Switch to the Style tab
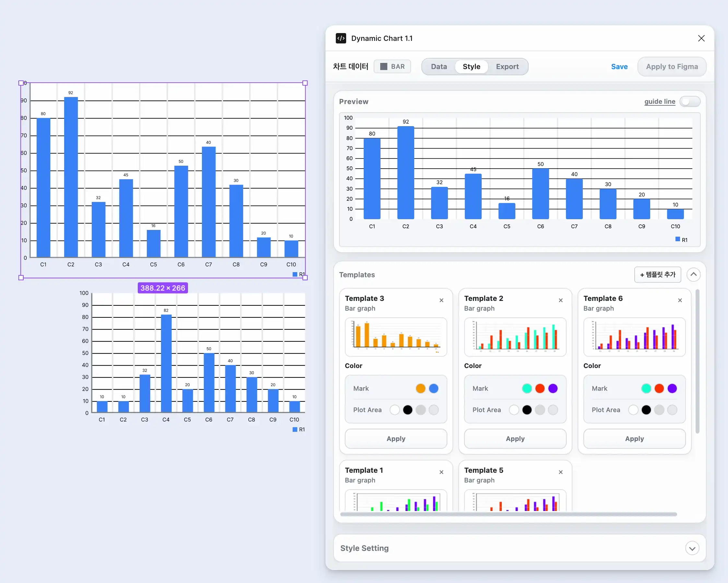 point(471,66)
